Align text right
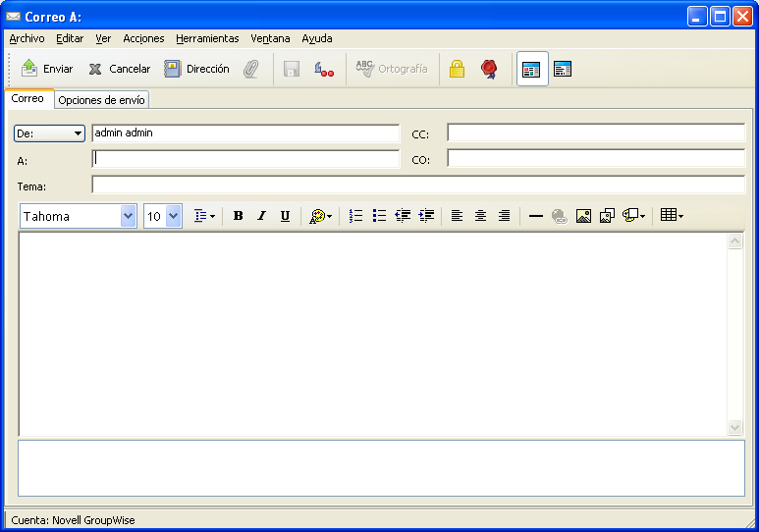Image resolution: width=759 pixels, height=532 pixels. (x=504, y=216)
